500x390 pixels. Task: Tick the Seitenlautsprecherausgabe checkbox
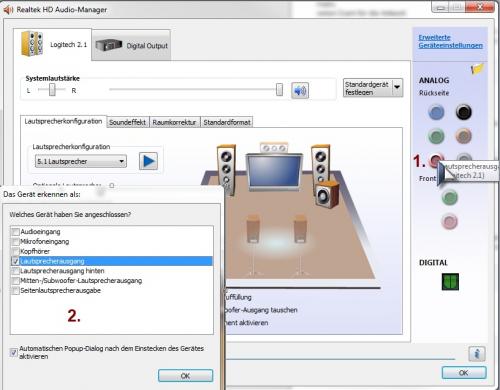click(15, 290)
